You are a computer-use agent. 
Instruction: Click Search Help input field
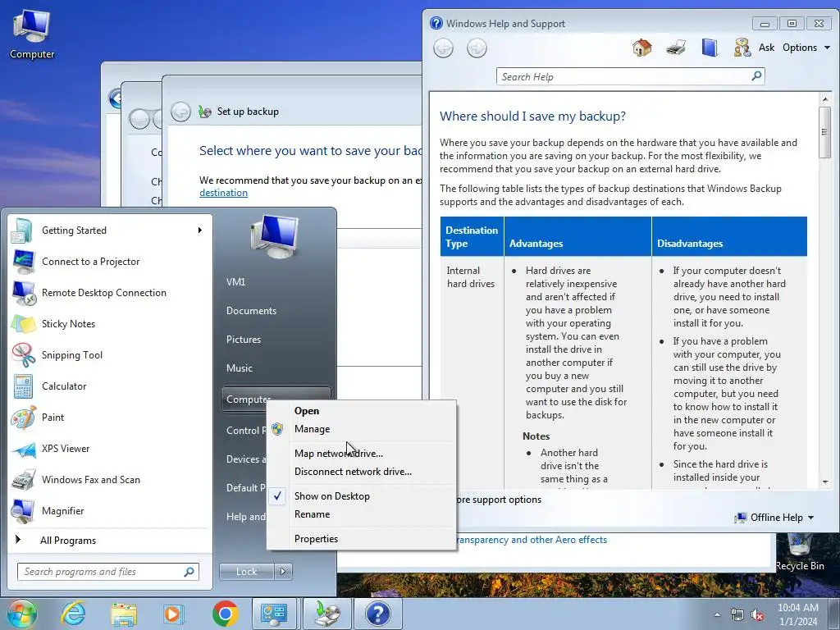click(x=624, y=76)
